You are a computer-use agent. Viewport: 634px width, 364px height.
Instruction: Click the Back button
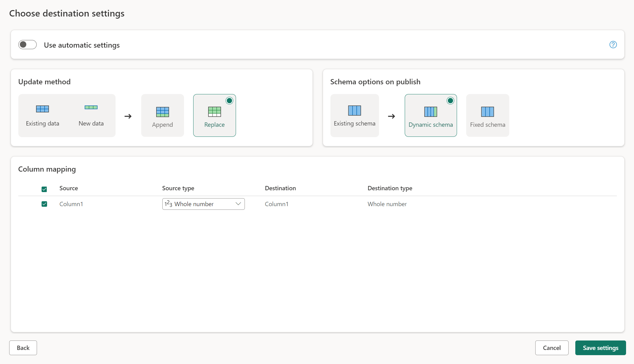click(x=23, y=348)
